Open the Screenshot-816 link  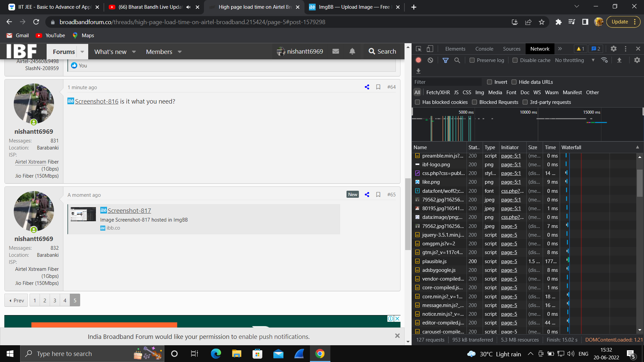97,102
